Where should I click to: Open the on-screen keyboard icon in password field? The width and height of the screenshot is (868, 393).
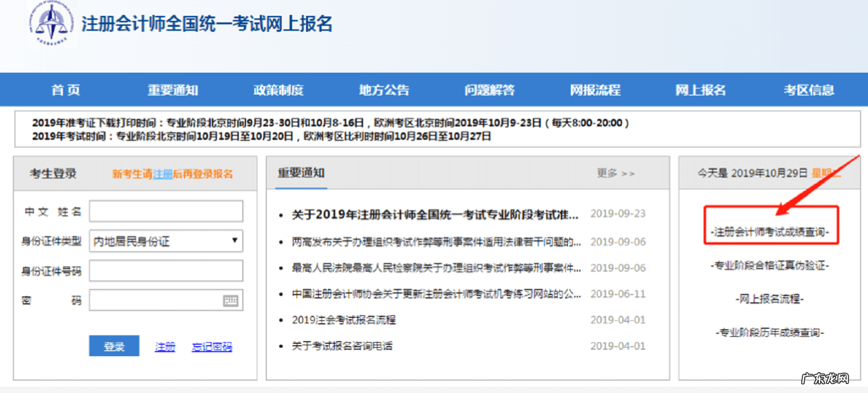coord(230,300)
